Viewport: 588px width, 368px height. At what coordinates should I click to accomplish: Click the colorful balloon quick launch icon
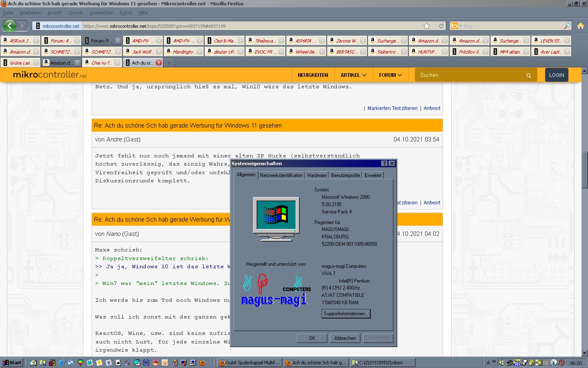tap(80, 363)
